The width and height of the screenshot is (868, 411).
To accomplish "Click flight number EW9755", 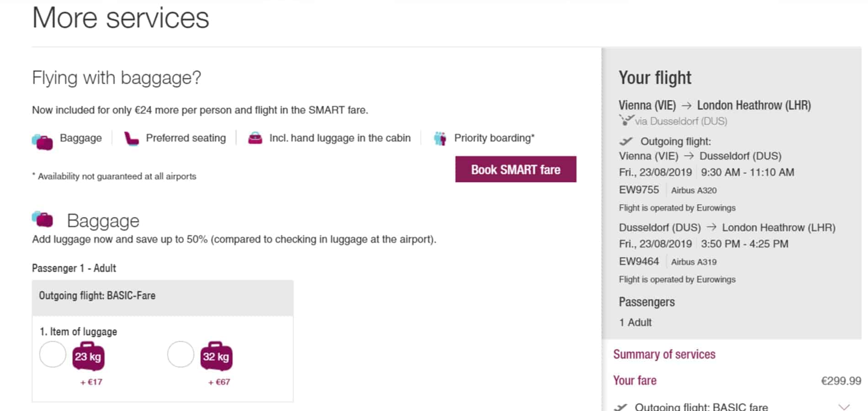I will point(639,190).
